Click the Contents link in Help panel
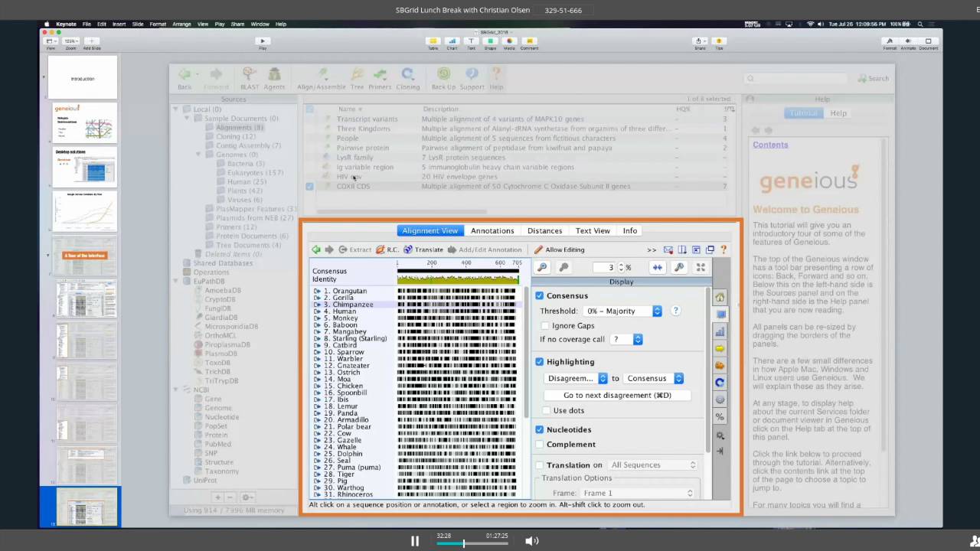 (x=770, y=145)
